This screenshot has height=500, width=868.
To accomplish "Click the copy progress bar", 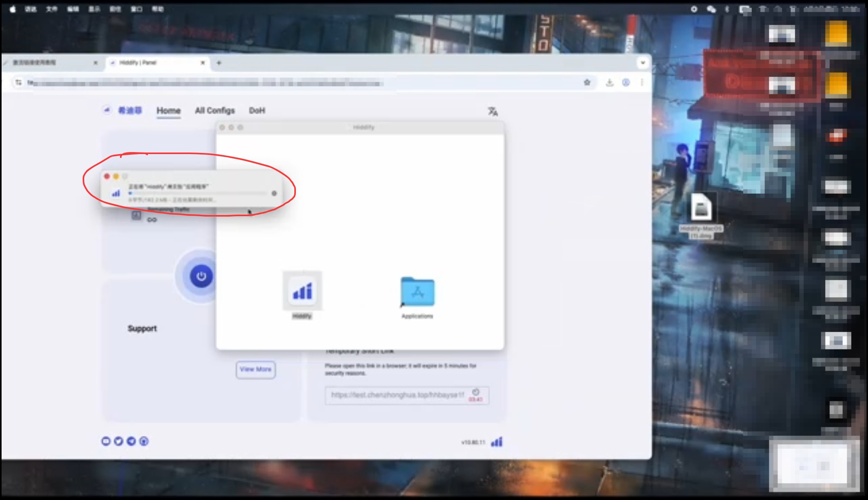I will 198,193.
